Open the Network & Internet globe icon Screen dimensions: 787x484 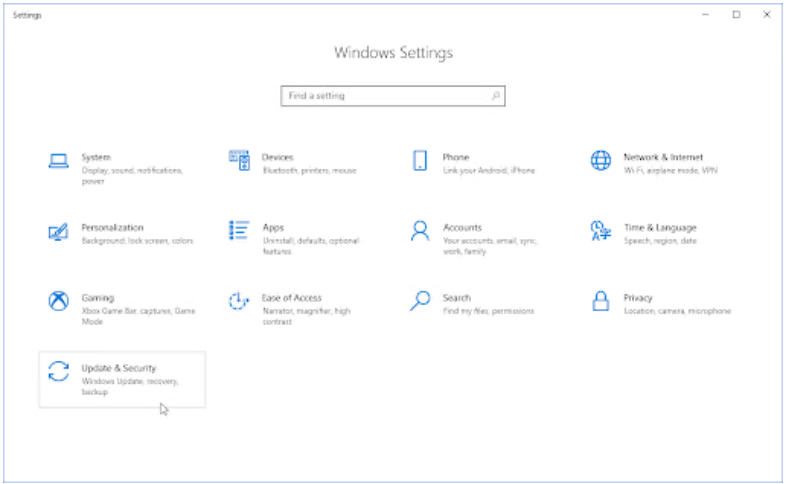[x=600, y=161]
